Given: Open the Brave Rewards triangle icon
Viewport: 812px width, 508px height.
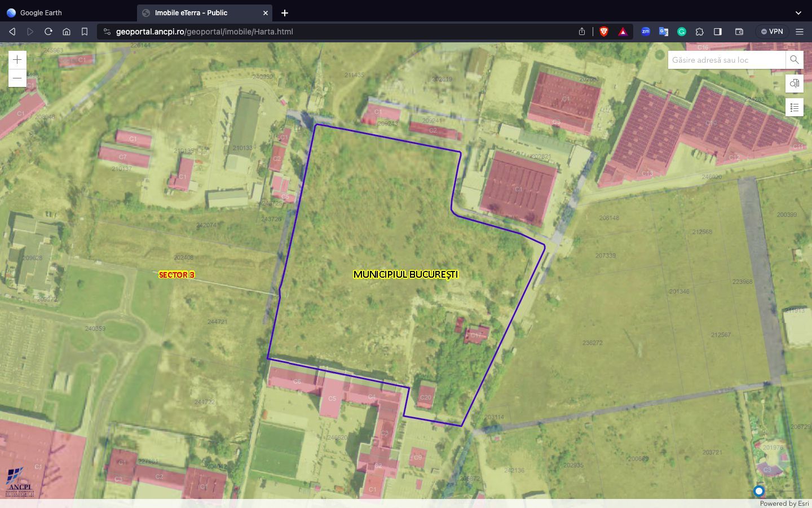Looking at the screenshot, I should pos(623,32).
